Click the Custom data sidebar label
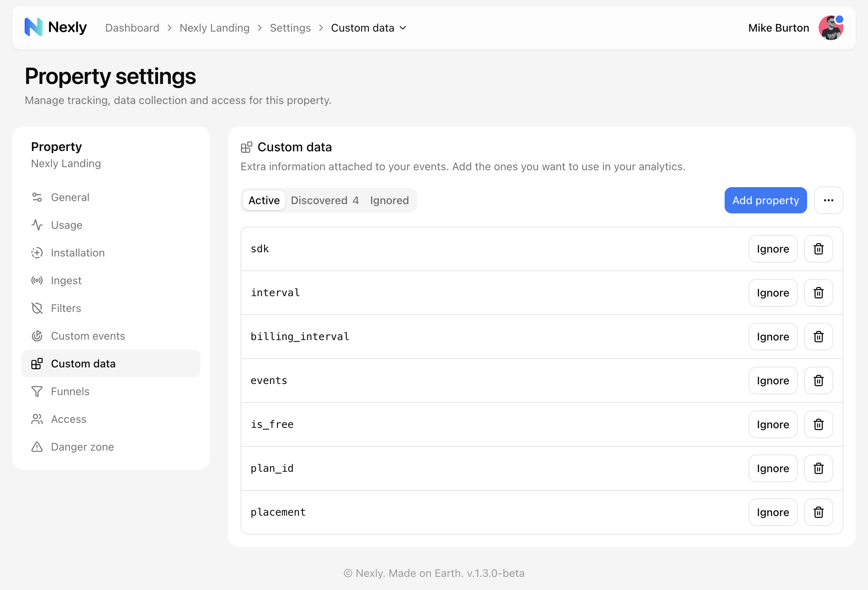Image resolution: width=868 pixels, height=590 pixels. point(83,364)
